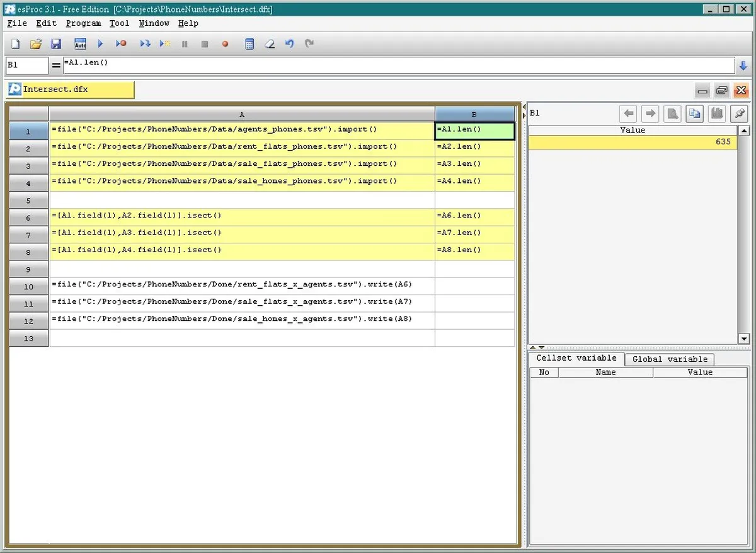Select the cell writing rent_flats_x_agents.tsv
Viewport: 756px width, 553px height.
point(242,286)
